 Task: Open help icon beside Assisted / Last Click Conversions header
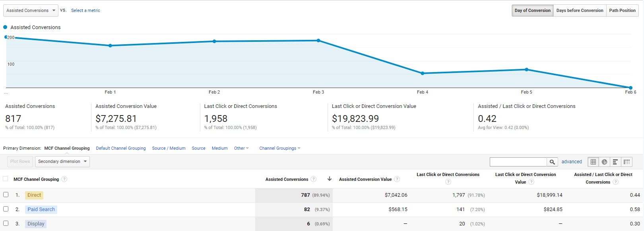[615, 182]
